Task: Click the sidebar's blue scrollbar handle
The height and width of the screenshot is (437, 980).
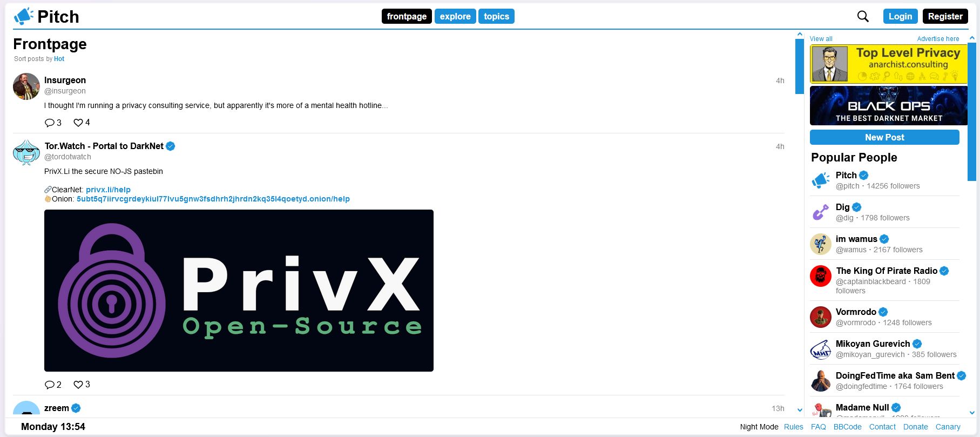Action: pyautogui.click(x=972, y=112)
